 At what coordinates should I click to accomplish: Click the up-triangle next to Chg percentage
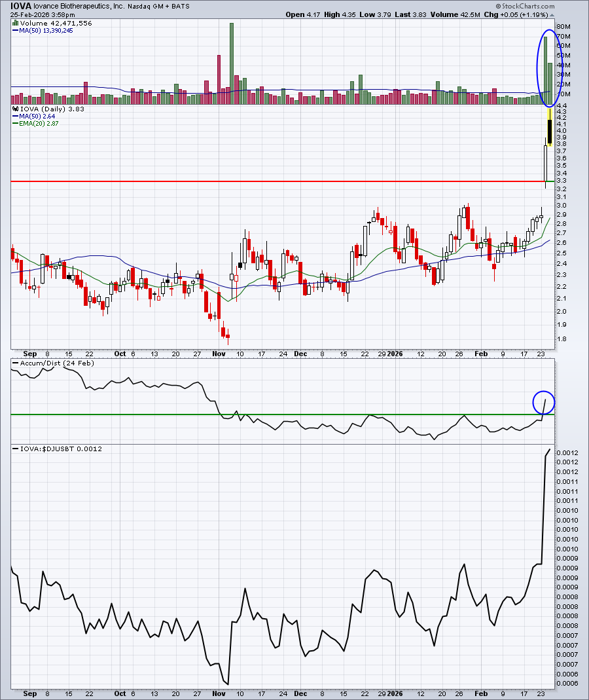552,14
